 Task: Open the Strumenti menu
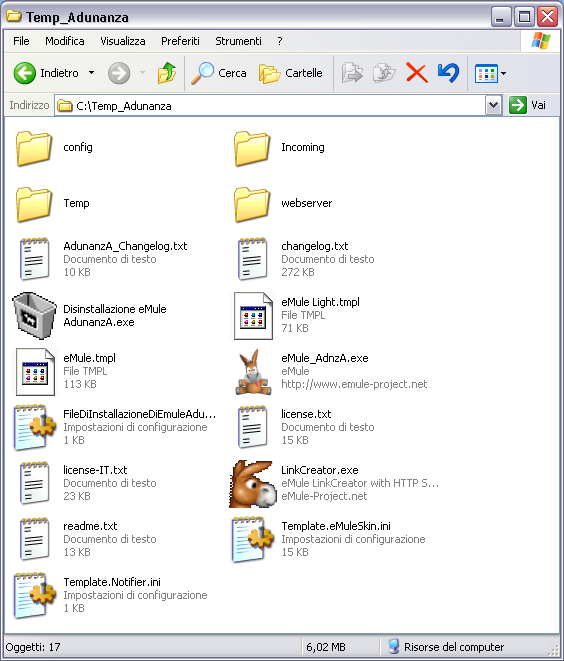239,41
